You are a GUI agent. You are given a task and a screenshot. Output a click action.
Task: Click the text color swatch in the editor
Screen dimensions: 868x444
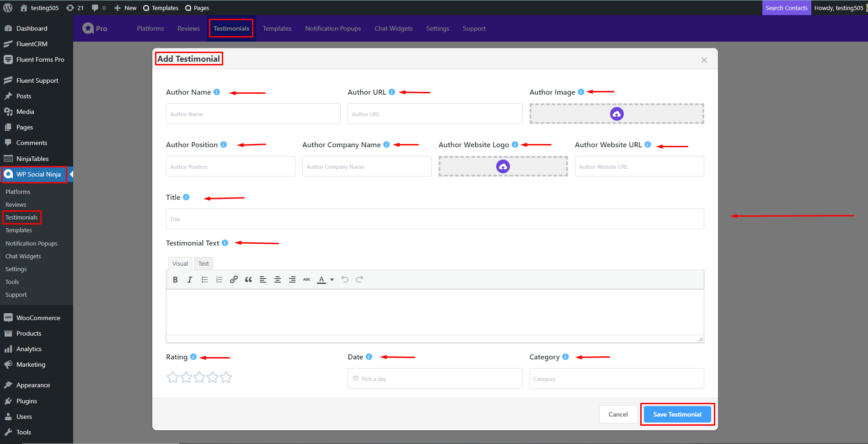[322, 279]
